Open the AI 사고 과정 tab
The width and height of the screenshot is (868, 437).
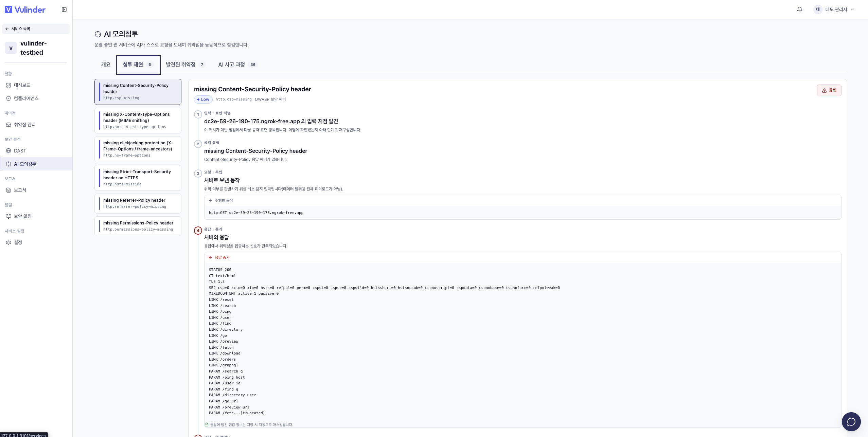tap(237, 65)
